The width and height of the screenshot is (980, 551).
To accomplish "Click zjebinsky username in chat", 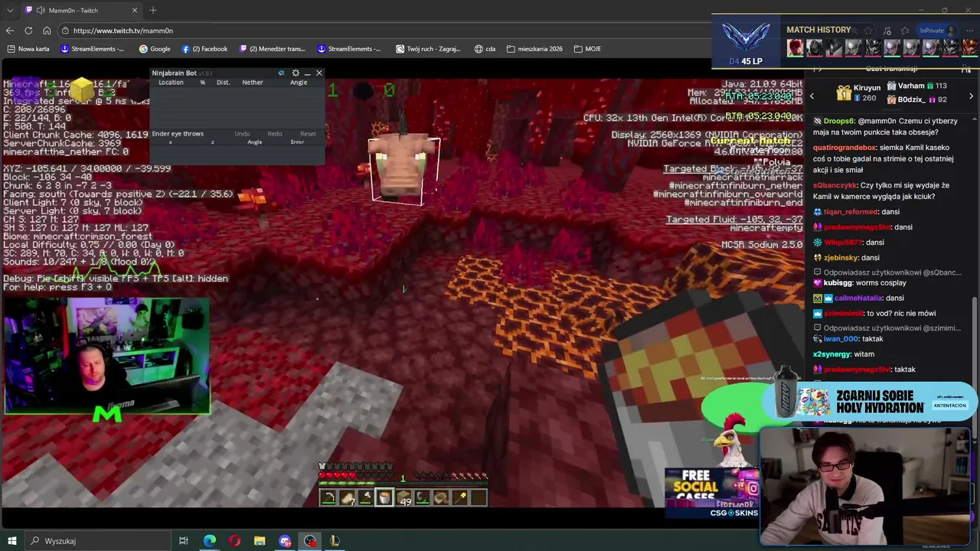I will click(841, 258).
